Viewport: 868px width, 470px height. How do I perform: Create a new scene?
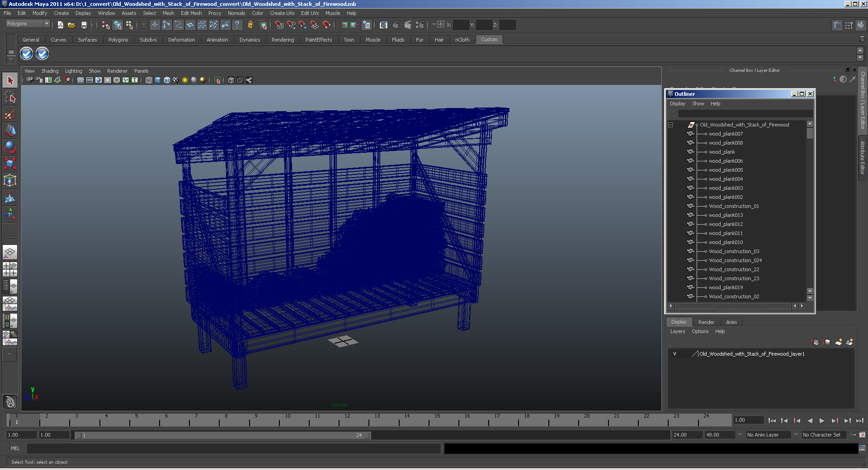click(x=61, y=25)
